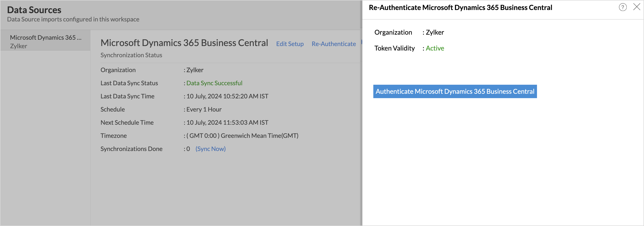Click the Data Sources page heading
The width and height of the screenshot is (644, 226).
tap(34, 10)
